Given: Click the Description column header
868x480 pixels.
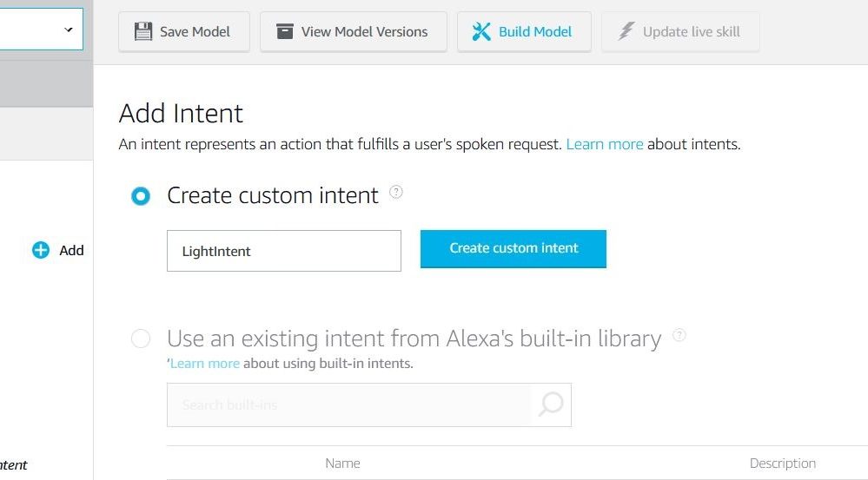Looking at the screenshot, I should coord(783,463).
